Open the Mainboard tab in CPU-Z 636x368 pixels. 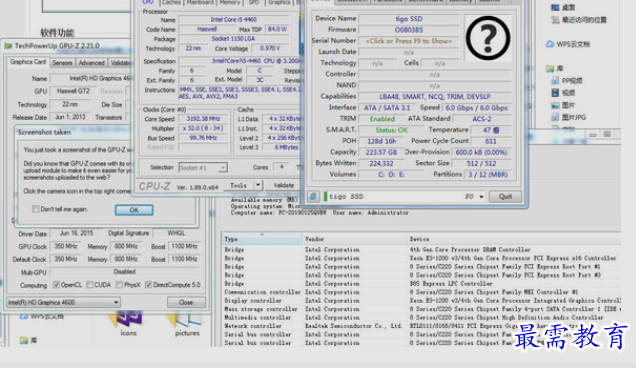pyautogui.click(x=200, y=2)
